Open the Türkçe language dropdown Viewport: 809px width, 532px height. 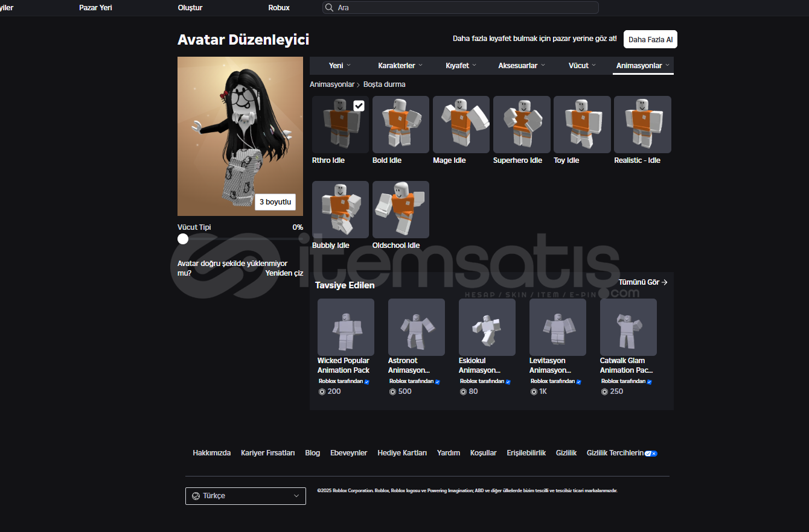coord(246,496)
